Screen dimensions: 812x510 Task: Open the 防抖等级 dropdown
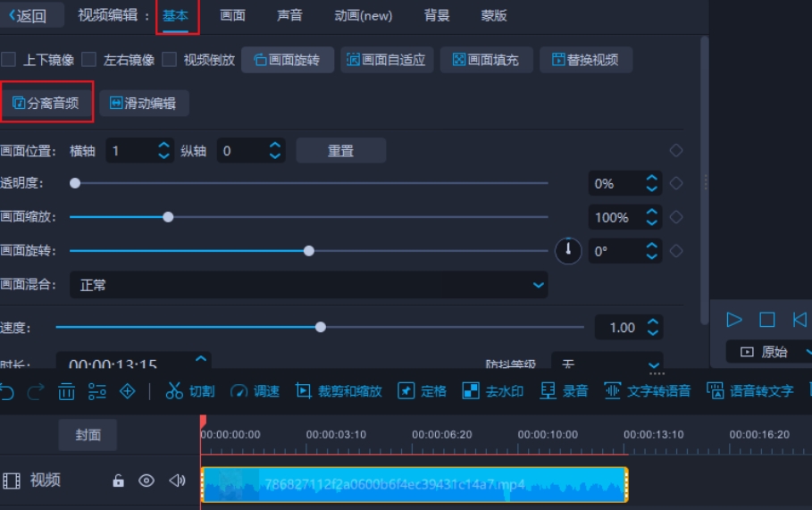(x=607, y=362)
